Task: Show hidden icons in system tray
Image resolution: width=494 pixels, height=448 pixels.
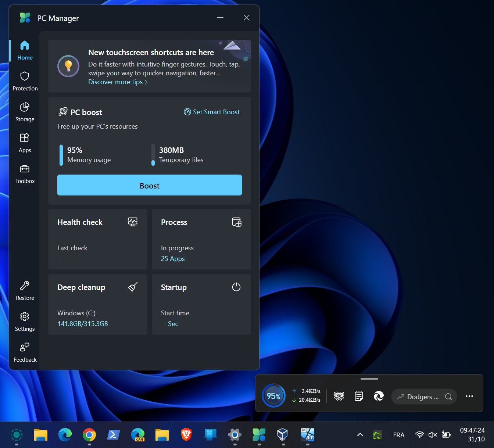Action: pos(360,435)
